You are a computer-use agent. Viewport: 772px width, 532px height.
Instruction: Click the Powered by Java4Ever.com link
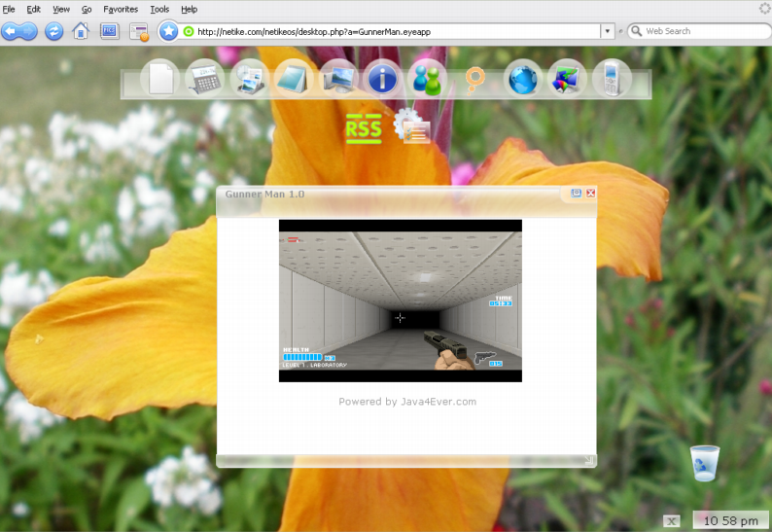[407, 402]
